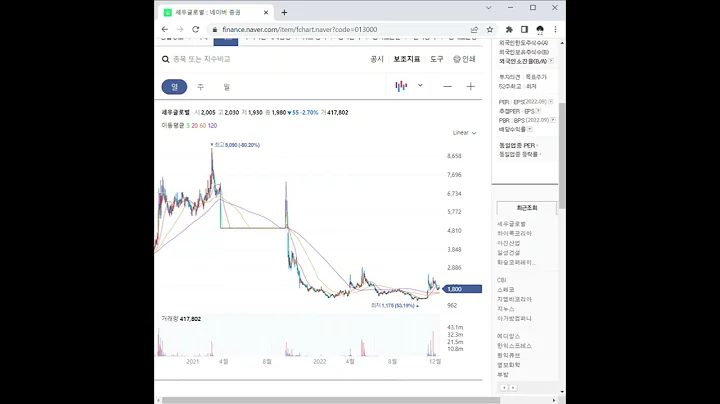Toggle the 20-day moving average
The image size is (720, 404).
(195, 125)
